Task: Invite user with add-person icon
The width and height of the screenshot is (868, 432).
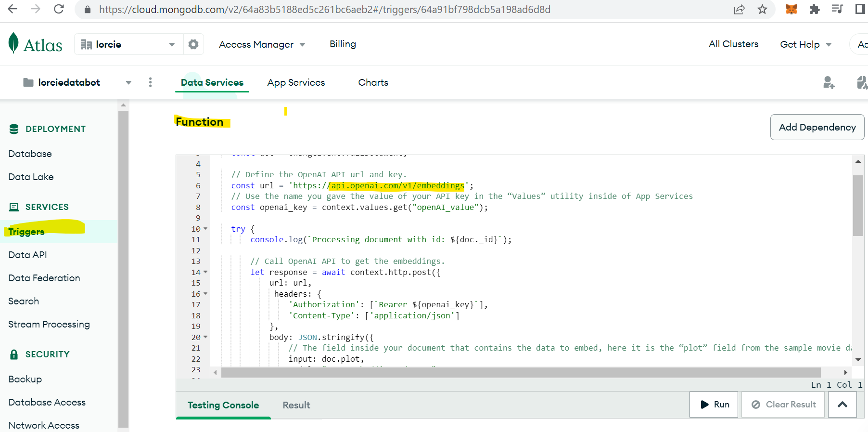Action: point(829,82)
